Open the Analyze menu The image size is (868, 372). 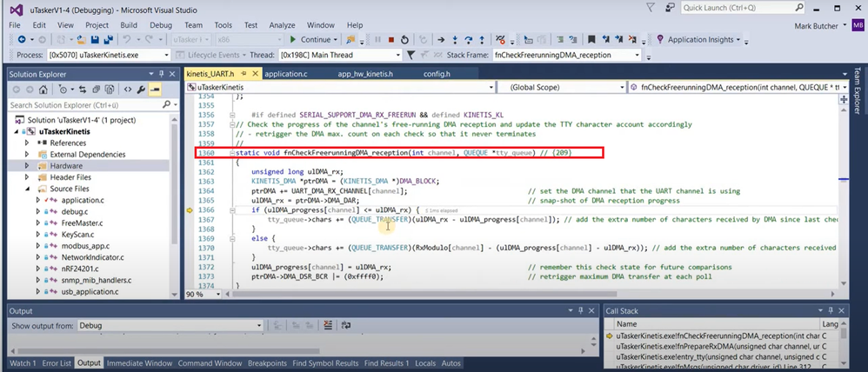[282, 25]
